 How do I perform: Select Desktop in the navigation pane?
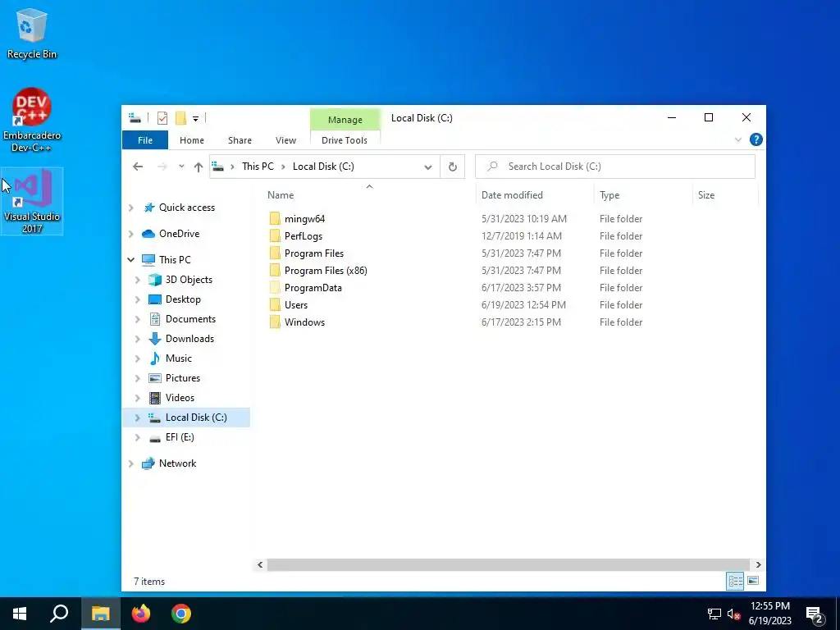pos(183,299)
